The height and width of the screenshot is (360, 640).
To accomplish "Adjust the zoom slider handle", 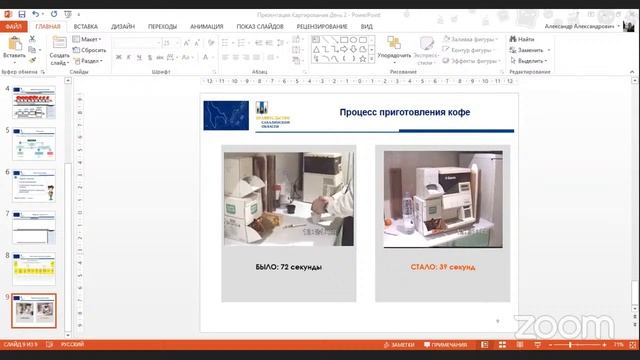I will (x=570, y=345).
